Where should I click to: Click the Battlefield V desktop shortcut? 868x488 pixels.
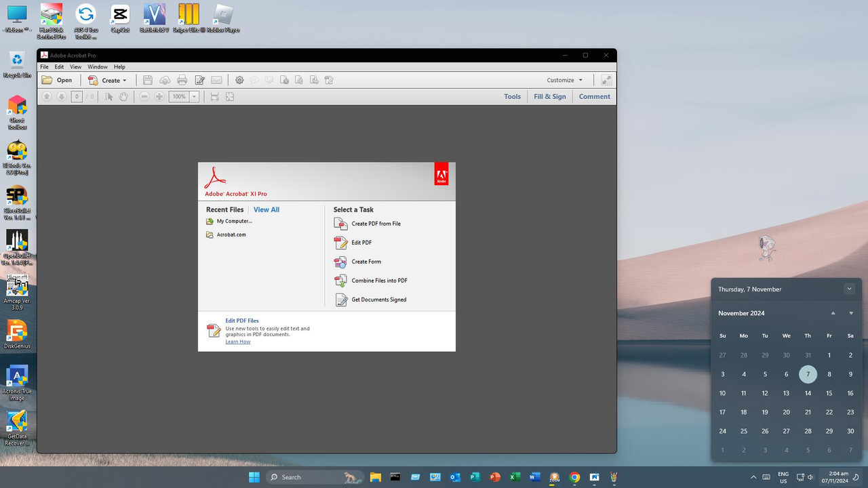tap(155, 18)
